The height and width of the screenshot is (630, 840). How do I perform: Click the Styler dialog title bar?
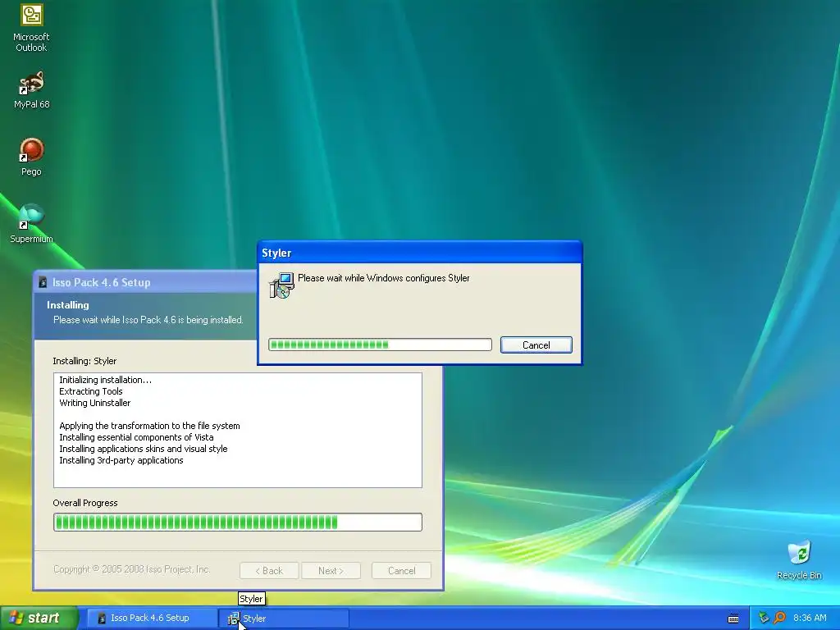419,253
